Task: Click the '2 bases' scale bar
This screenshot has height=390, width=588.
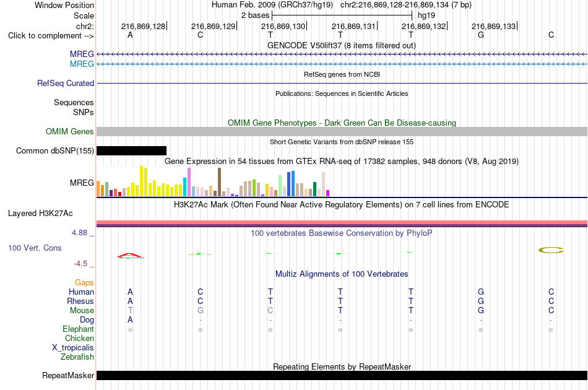Action: click(342, 15)
